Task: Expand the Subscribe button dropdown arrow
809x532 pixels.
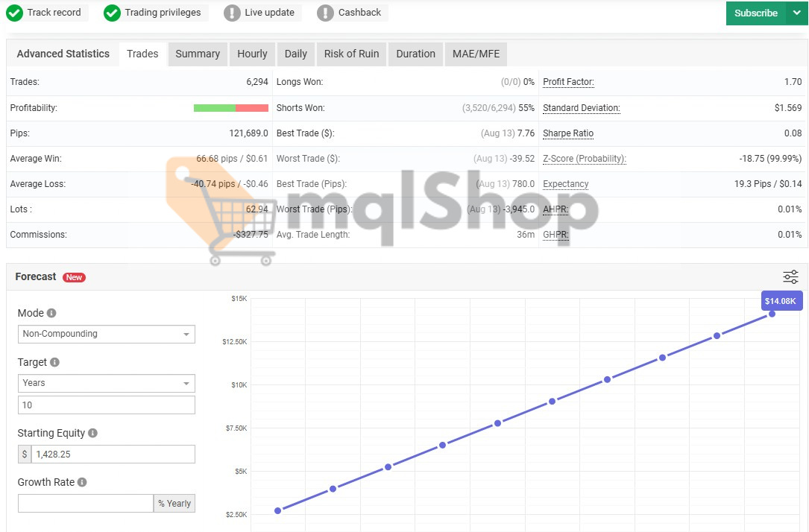Action: point(795,13)
